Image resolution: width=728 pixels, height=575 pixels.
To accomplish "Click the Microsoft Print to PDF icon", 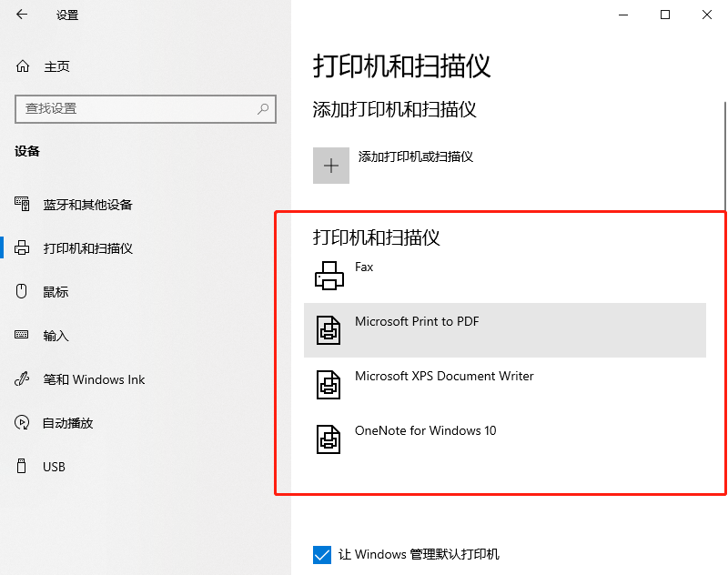I will point(329,330).
